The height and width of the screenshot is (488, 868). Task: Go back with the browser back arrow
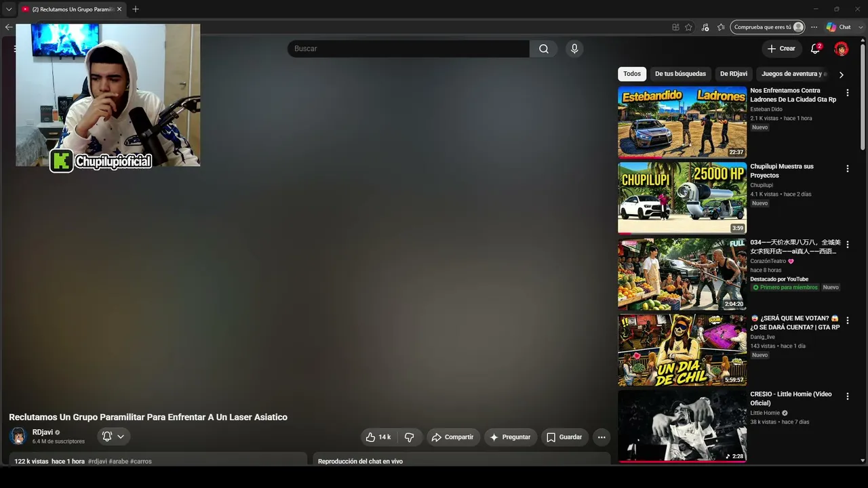pyautogui.click(x=8, y=27)
